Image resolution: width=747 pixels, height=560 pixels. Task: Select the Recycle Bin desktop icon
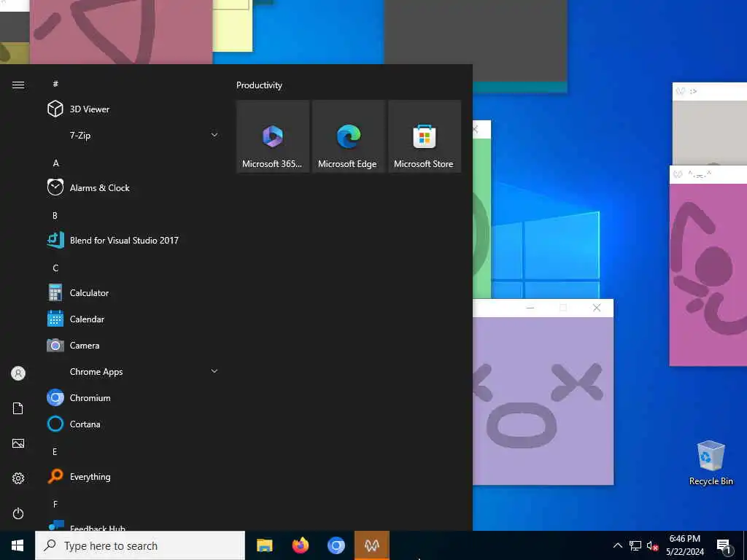711,463
